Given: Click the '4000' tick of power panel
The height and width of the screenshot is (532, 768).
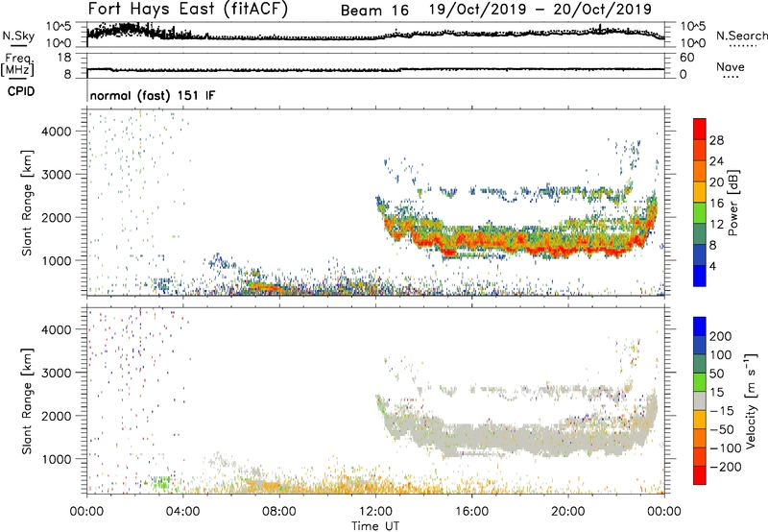Looking at the screenshot, I should pyautogui.click(x=57, y=132).
